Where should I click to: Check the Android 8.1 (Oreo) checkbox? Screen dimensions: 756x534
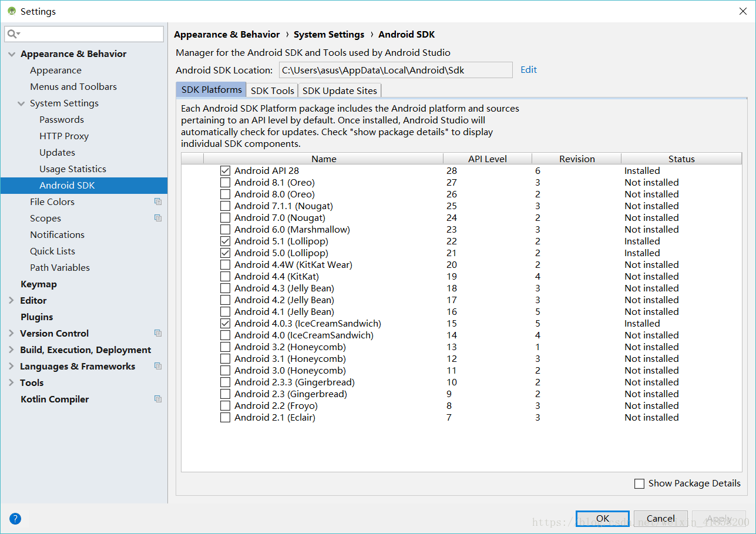(x=225, y=182)
